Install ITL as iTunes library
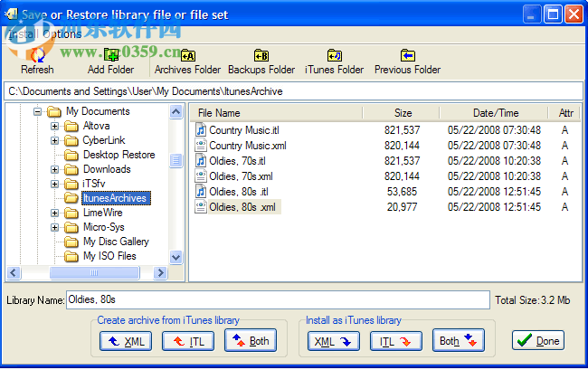The image size is (588, 370). click(x=396, y=341)
